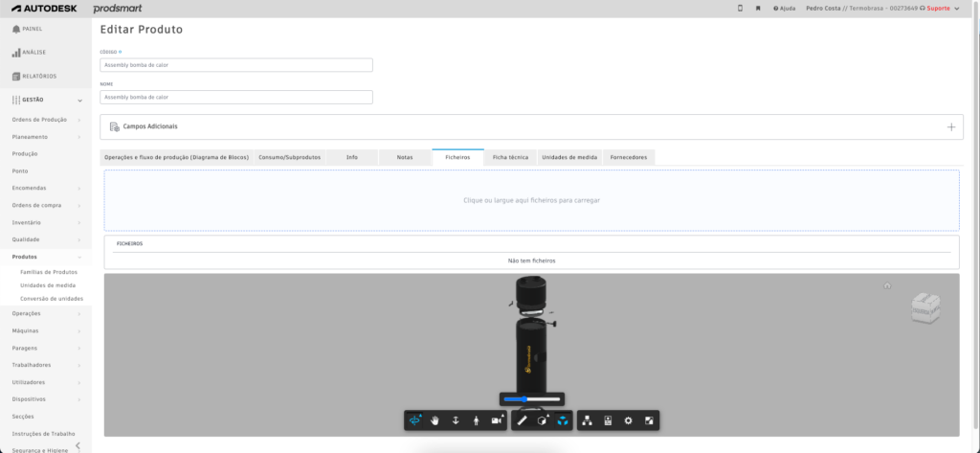Toggle the Explode model tool
980x453 pixels.
click(563, 421)
